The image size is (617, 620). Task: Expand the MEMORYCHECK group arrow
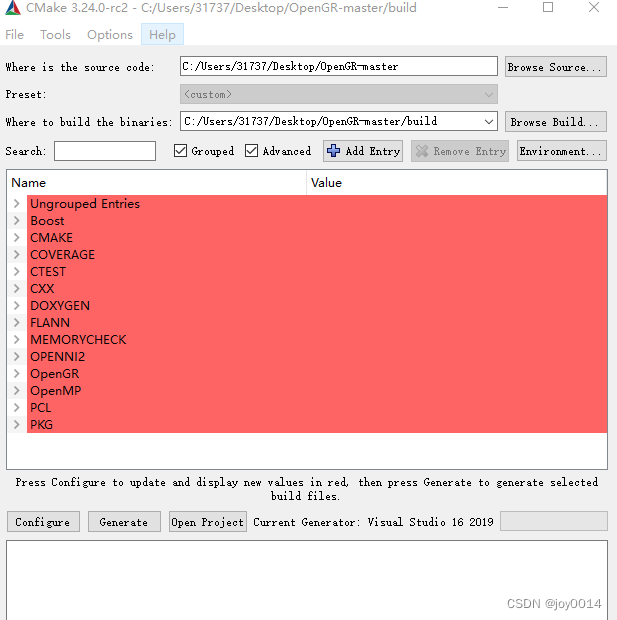[17, 340]
